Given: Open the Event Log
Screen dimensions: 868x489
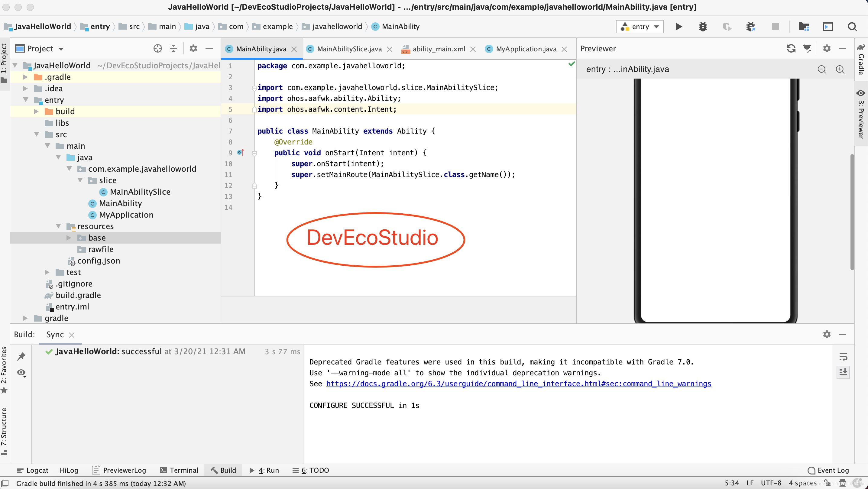Looking at the screenshot, I should point(828,470).
